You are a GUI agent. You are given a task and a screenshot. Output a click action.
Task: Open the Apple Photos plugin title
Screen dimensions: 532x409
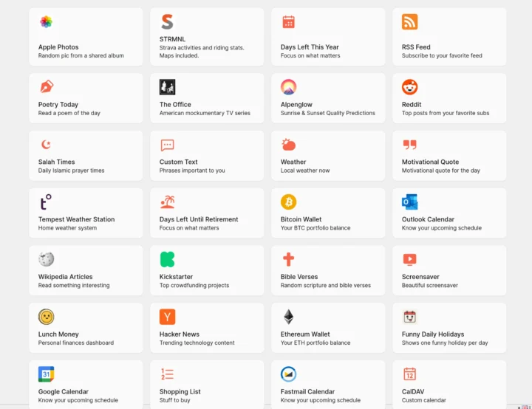[x=58, y=47]
